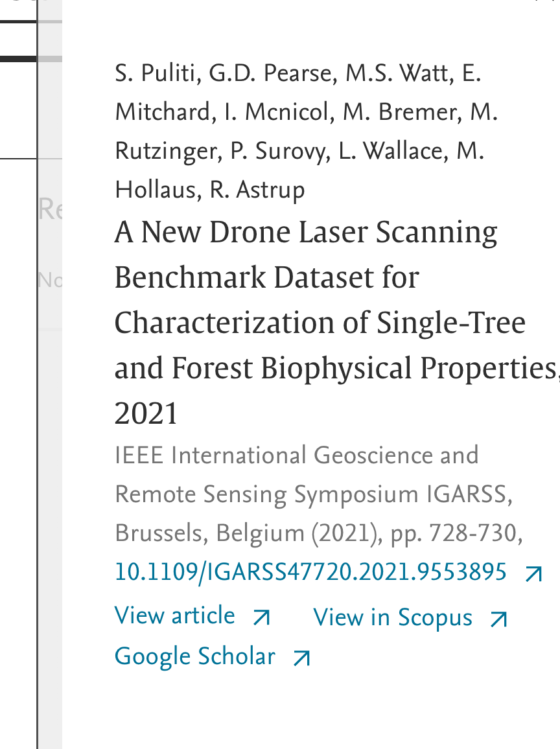Click the author name S. Puliti
This screenshot has height=749, width=560.
tap(137, 73)
